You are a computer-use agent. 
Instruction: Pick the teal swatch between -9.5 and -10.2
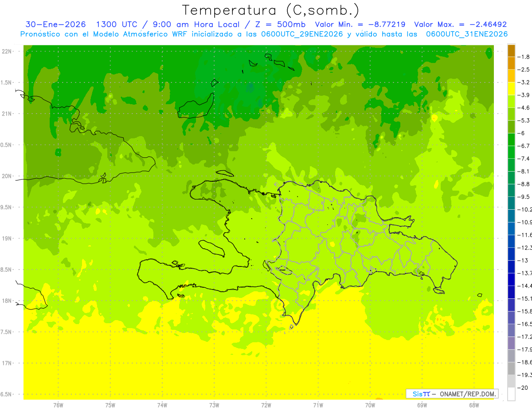coord(511,203)
